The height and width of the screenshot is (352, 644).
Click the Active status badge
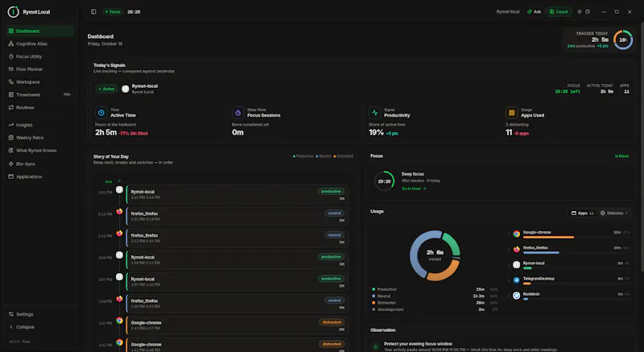tap(107, 89)
